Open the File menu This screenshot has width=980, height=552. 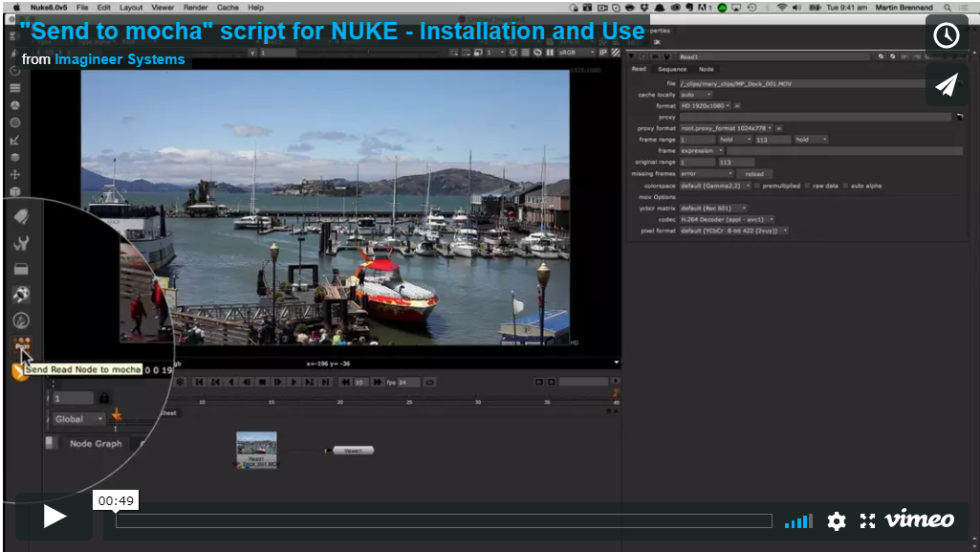click(82, 8)
